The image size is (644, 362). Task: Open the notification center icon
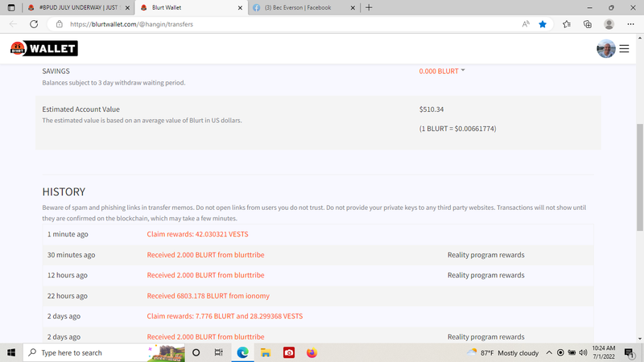point(629,352)
